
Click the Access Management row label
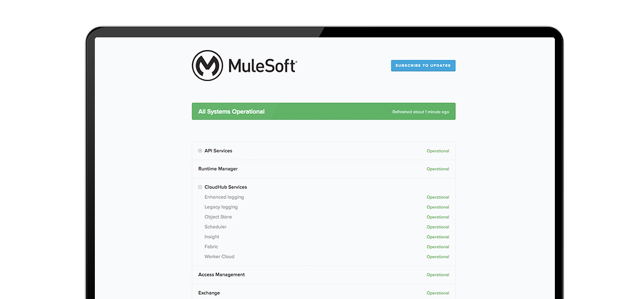tap(221, 274)
